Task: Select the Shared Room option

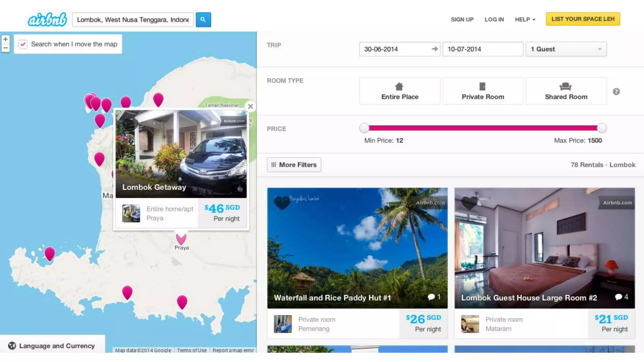Action: 566,91
